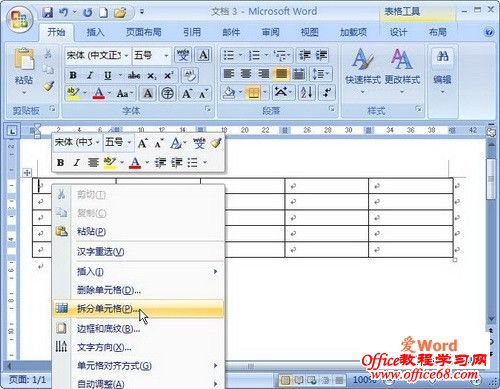
Task: Open Borders and Shading from context menu
Action: [138, 329]
